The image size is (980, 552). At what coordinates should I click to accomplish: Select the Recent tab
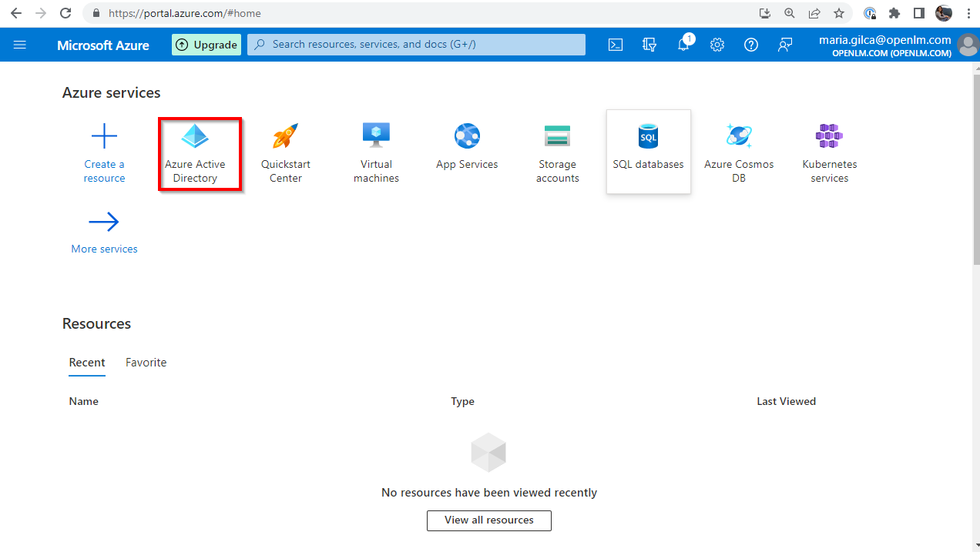[87, 363]
